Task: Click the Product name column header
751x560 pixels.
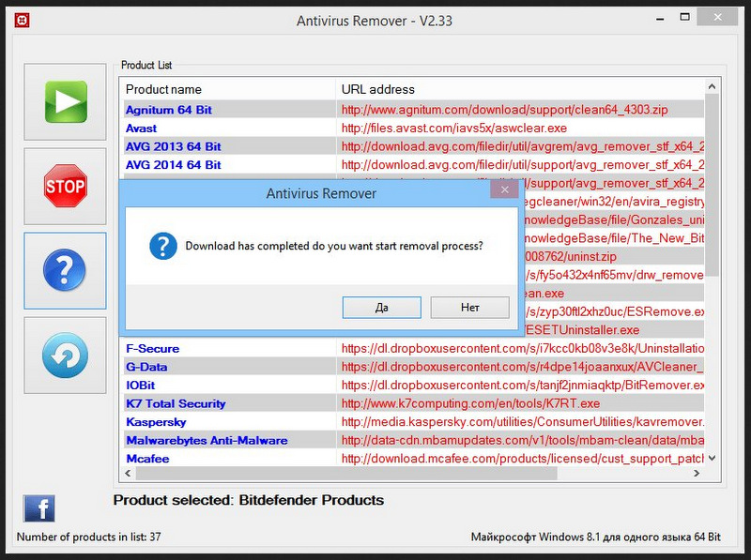Action: tap(227, 89)
